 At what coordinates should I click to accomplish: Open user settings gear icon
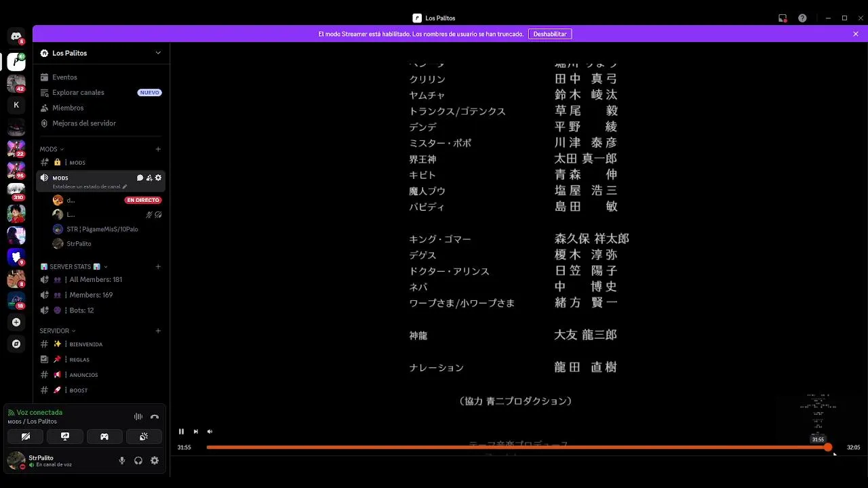155,461
